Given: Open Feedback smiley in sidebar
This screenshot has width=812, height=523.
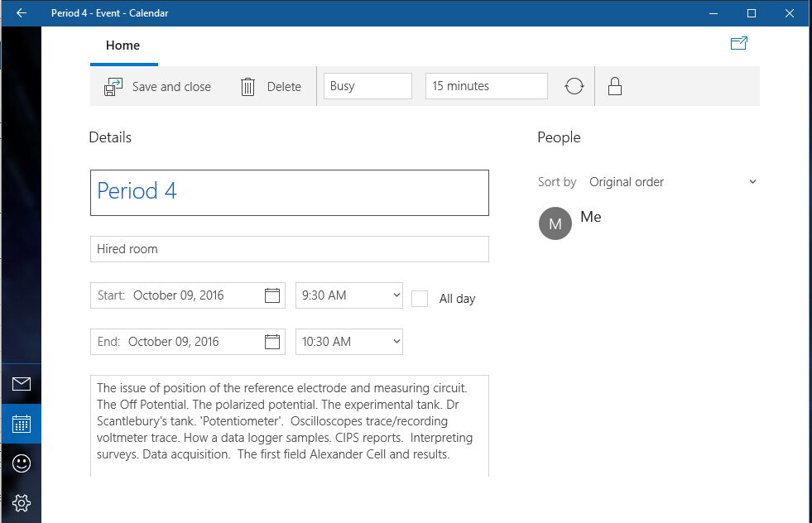Looking at the screenshot, I should tap(22, 463).
